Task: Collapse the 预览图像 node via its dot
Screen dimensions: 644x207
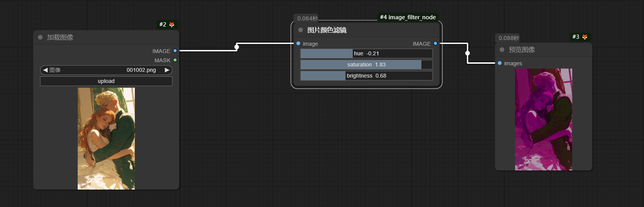Action: tap(502, 50)
